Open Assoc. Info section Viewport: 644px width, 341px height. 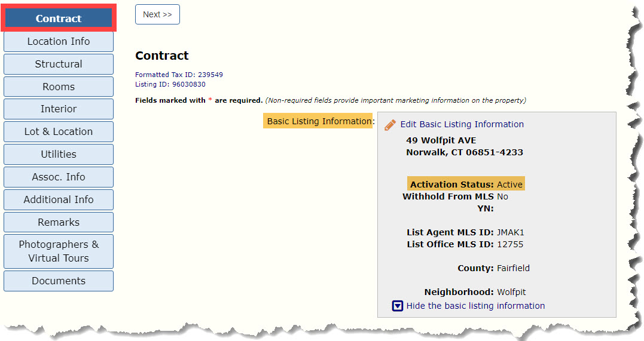(x=59, y=177)
